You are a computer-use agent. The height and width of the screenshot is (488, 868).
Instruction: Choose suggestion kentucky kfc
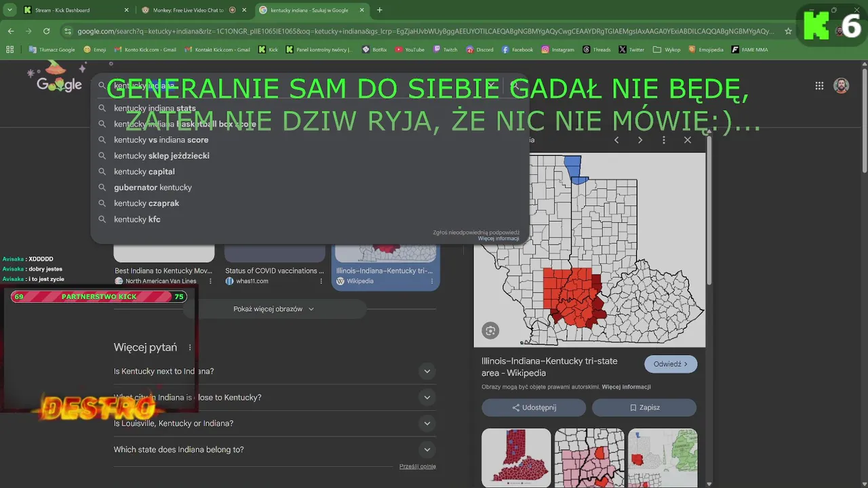coord(310,219)
